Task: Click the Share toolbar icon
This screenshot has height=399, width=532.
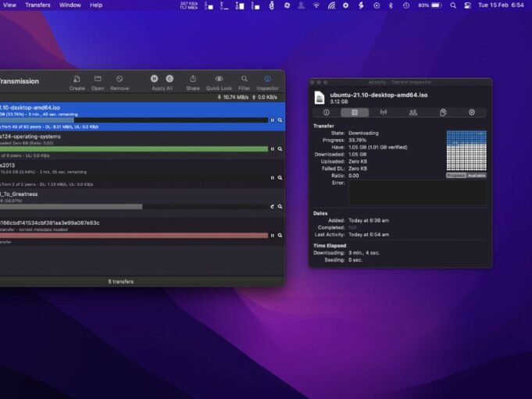Action: (x=193, y=79)
